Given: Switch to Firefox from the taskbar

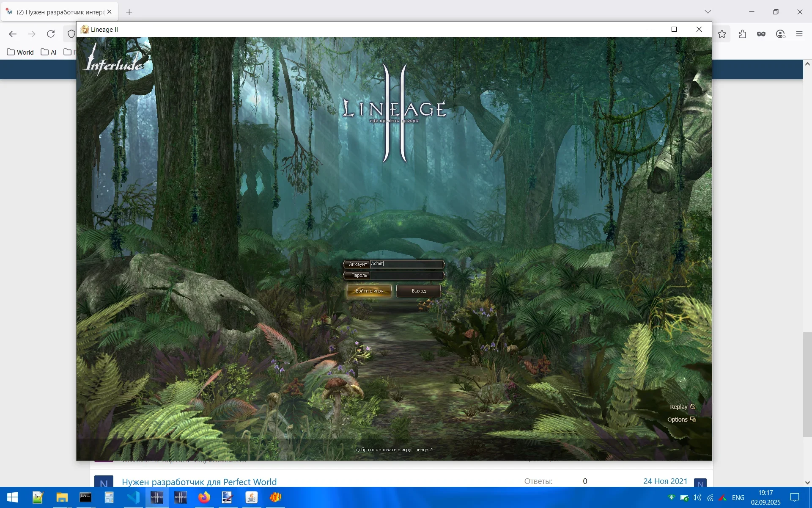Looking at the screenshot, I should (204, 497).
